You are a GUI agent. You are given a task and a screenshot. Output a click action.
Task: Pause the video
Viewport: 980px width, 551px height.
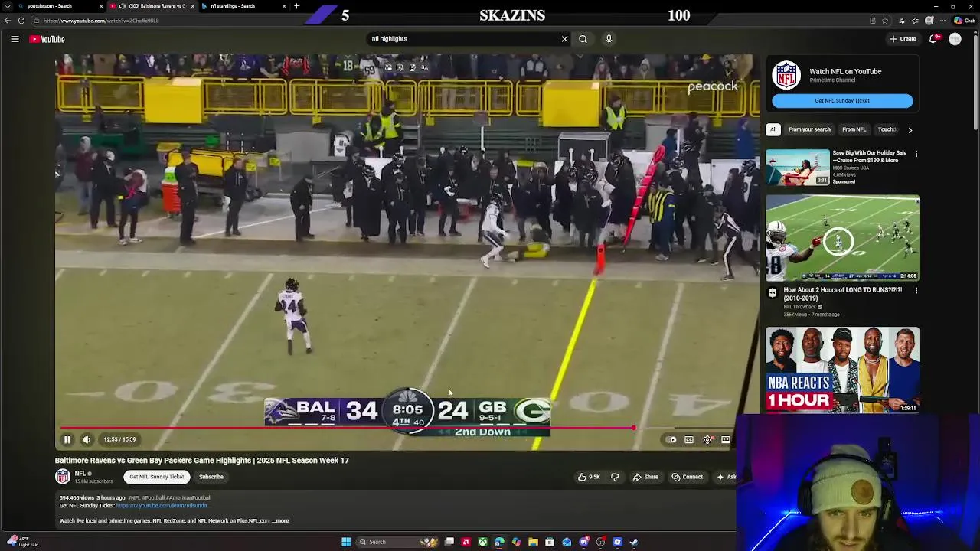[67, 439]
